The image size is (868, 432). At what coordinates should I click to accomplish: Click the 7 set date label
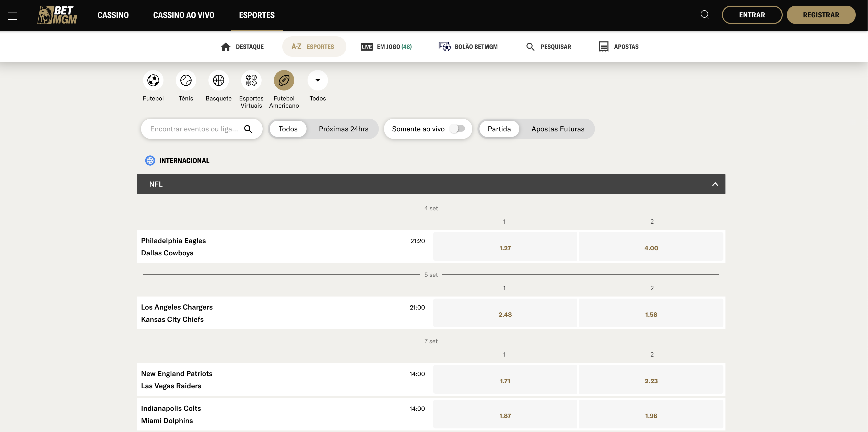(431, 341)
